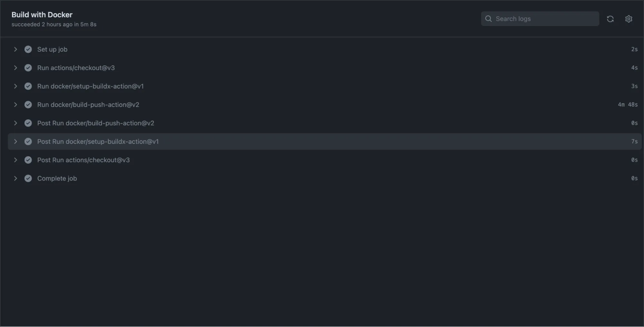Click the search magnifier icon
The width and height of the screenshot is (644, 327).
pyautogui.click(x=488, y=19)
